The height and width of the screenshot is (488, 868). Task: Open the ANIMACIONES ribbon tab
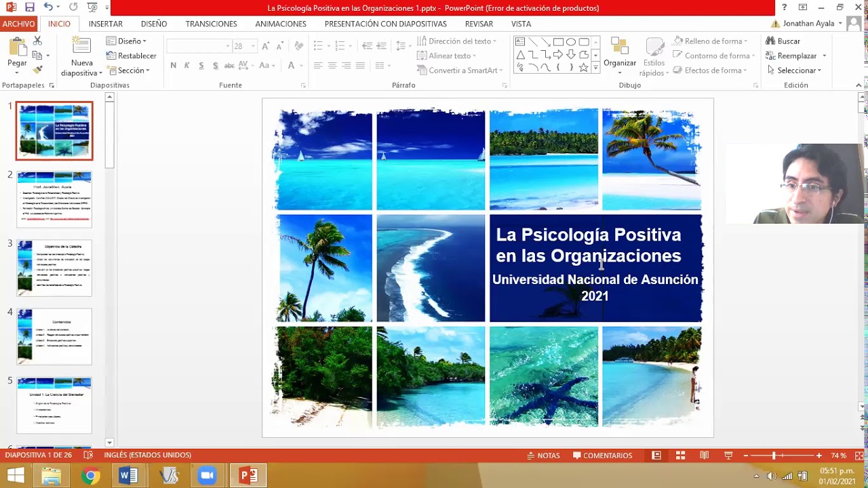pos(281,24)
